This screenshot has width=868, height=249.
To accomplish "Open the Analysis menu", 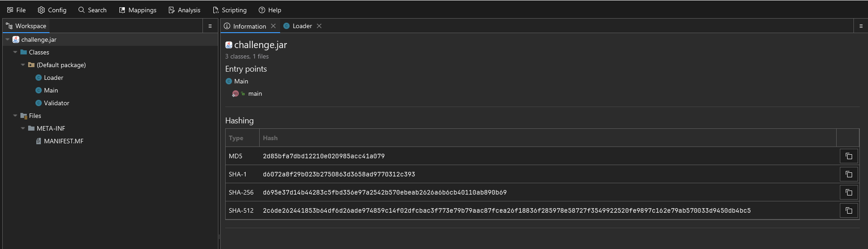I will [184, 10].
